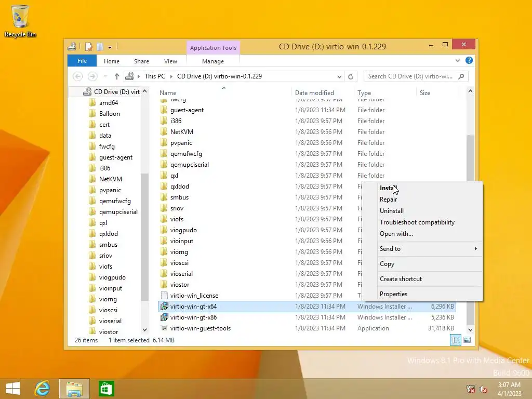The width and height of the screenshot is (532, 399).
Task: Click the network status tray icon
Action: tap(471, 389)
